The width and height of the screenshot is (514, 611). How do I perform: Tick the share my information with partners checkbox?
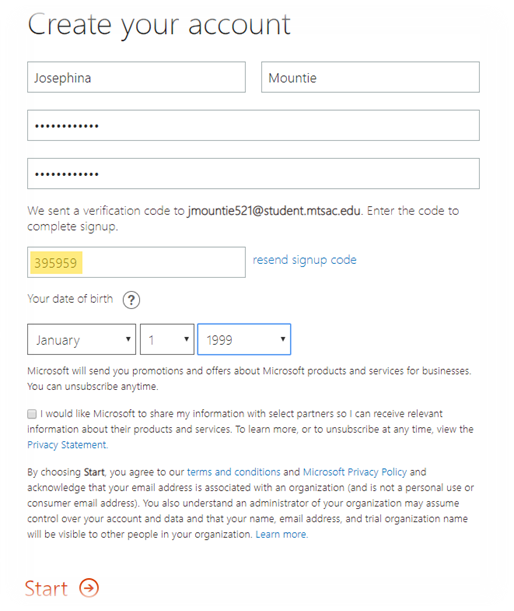tap(32, 414)
